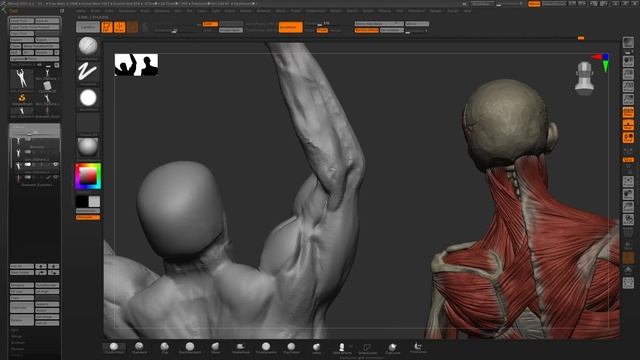Open the Brush menu
The width and height of the screenshot is (640, 360).
[96, 11]
